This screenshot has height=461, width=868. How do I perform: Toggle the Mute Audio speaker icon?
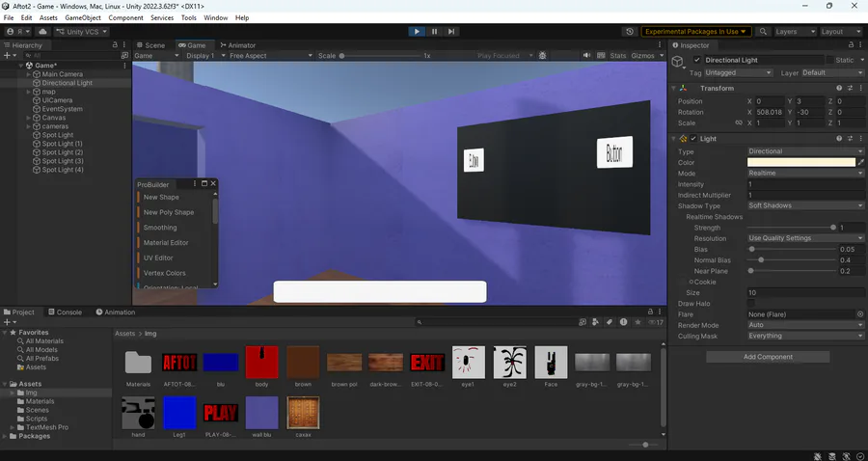click(x=586, y=55)
